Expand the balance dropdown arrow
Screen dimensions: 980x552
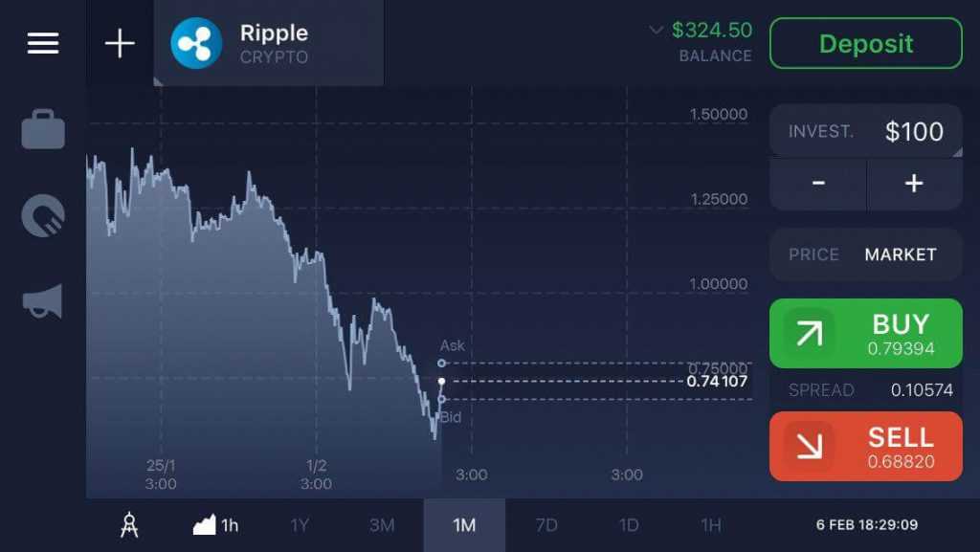click(x=656, y=30)
